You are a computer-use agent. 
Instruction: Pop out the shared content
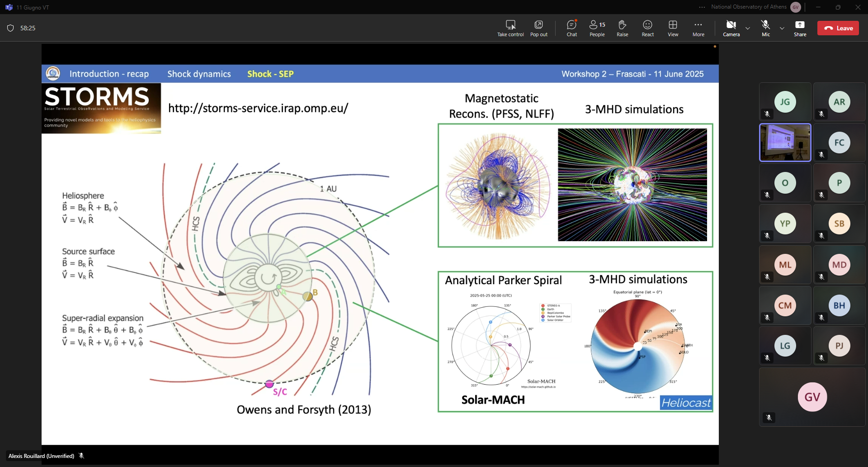(x=538, y=28)
